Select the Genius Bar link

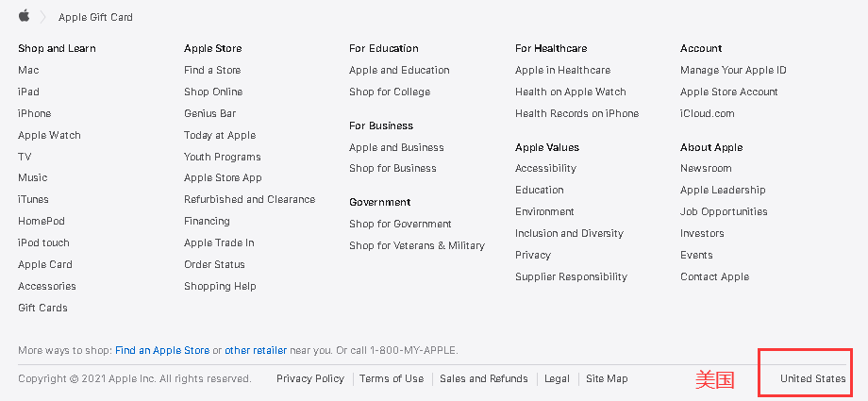click(209, 113)
